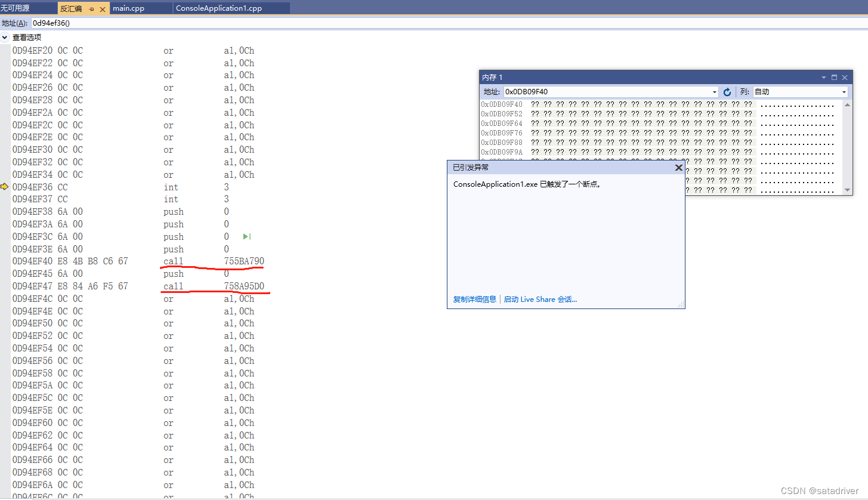Click 启动 Live Share 会话 link
This screenshot has width=868, height=500.
540,300
